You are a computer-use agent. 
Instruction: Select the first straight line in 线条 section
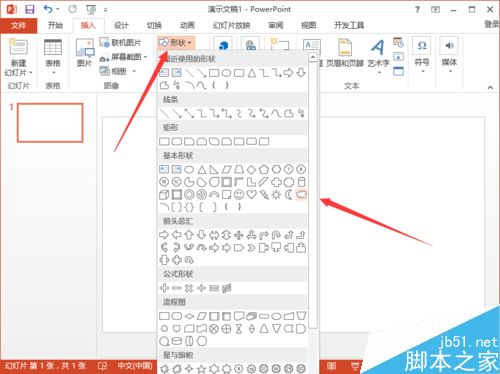(164, 113)
